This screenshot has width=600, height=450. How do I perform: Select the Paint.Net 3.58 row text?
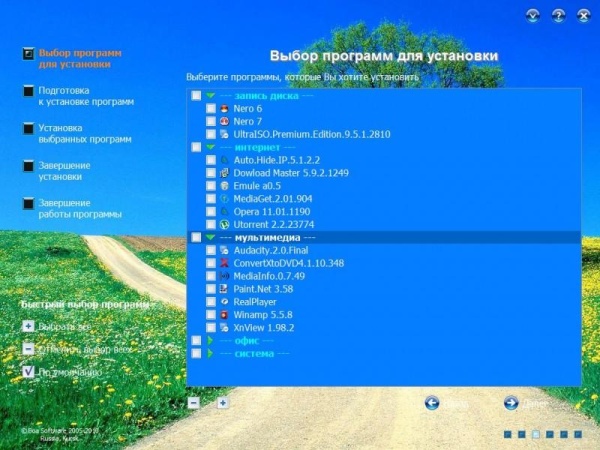(x=263, y=289)
